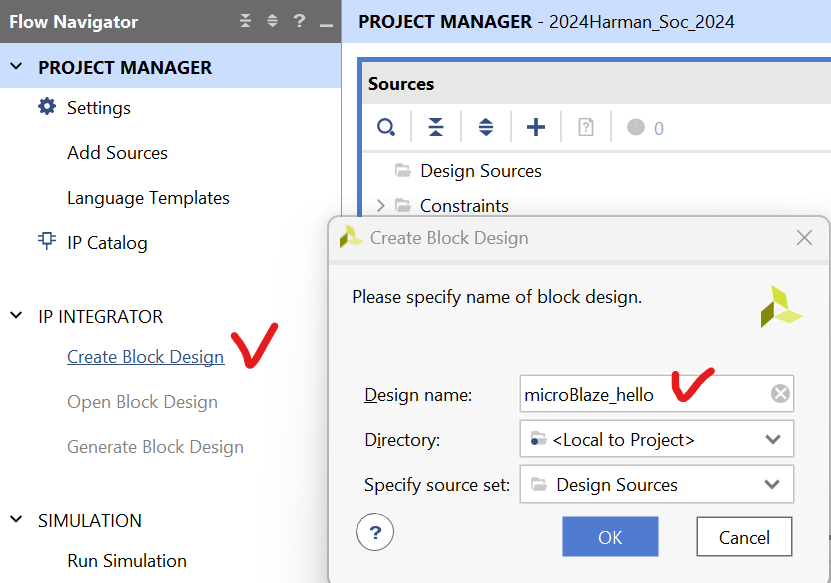
Task: Click the Sources document info icon
Action: click(586, 127)
